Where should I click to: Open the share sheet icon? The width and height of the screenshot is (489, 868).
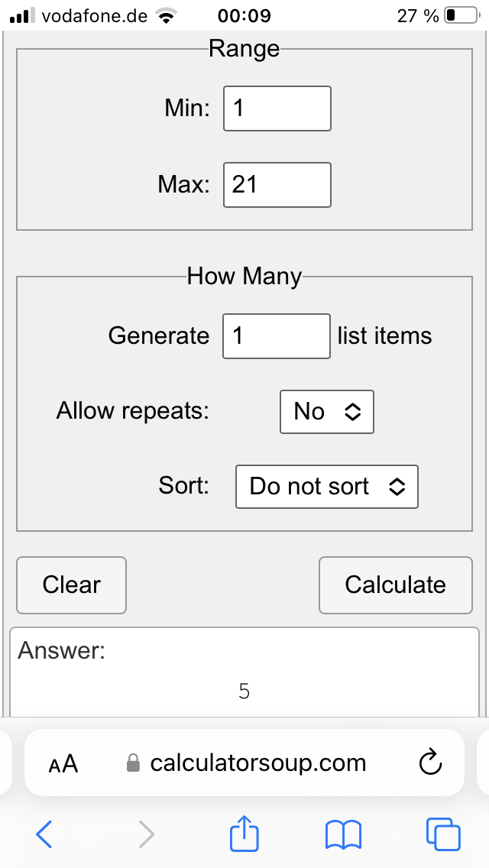(x=244, y=832)
